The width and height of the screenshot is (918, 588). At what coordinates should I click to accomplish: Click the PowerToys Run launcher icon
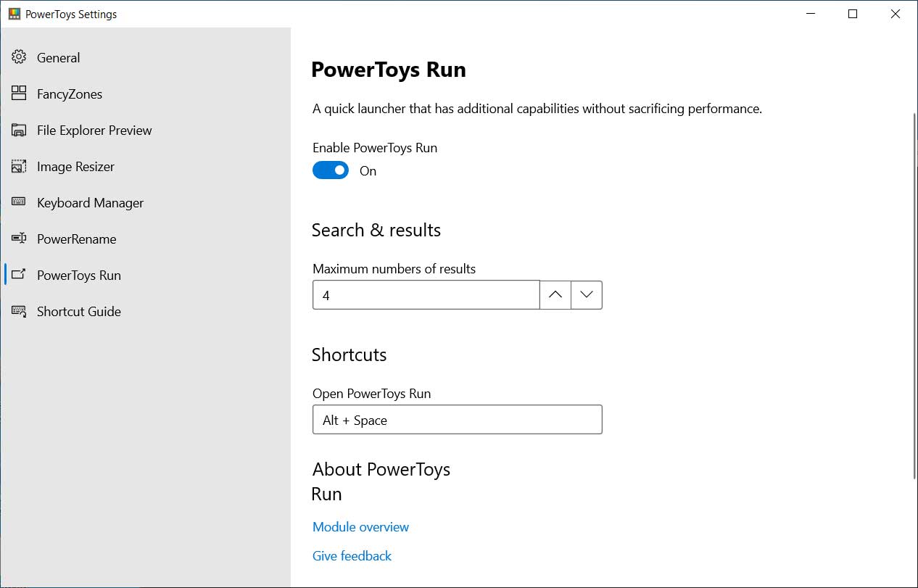[19, 275]
